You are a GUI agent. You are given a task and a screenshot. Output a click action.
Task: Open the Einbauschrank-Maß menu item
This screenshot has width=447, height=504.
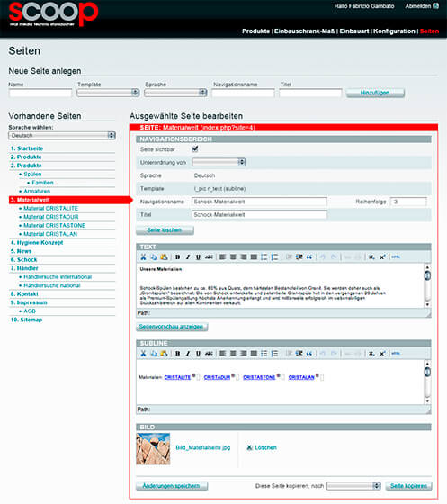click(x=304, y=31)
